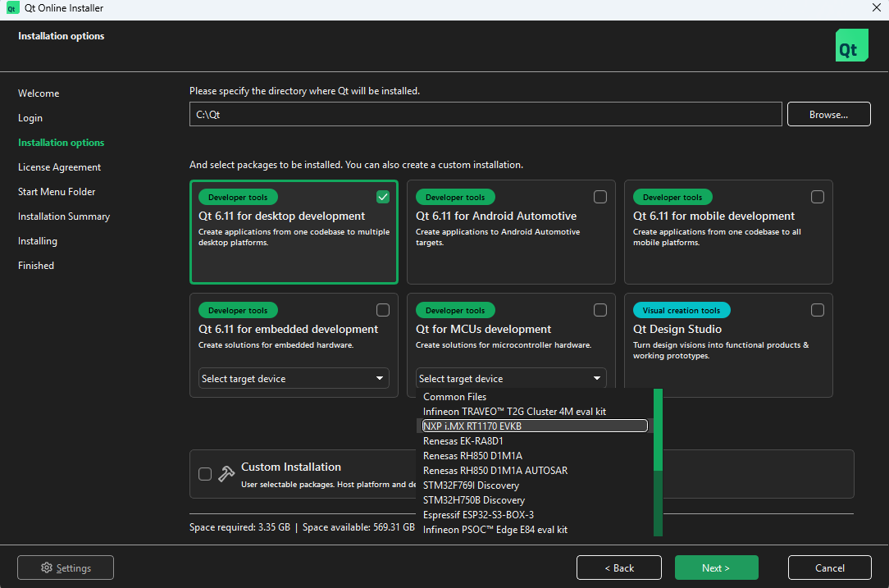
Task: Click Finished step in sidebar
Action: [36, 266]
